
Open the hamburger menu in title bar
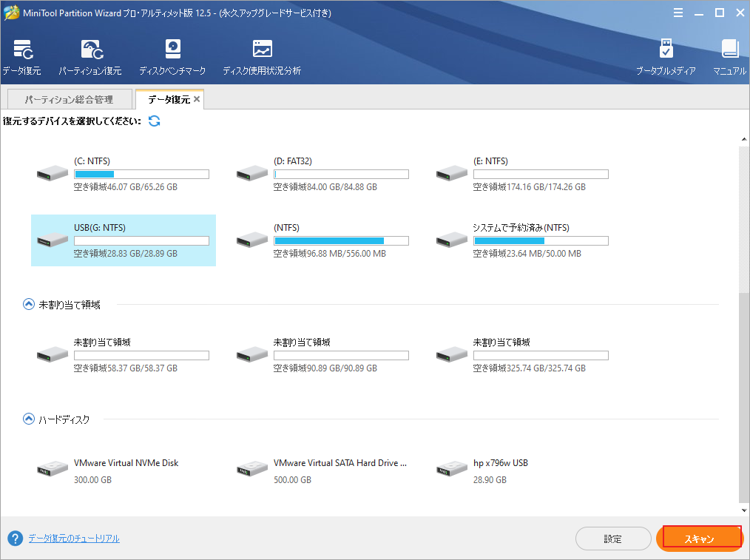tap(678, 13)
